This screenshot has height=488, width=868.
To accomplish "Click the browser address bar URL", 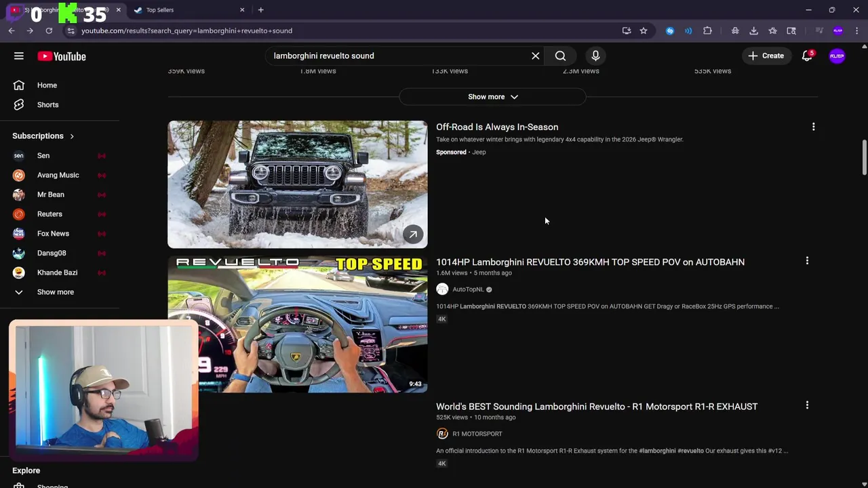I will pos(186,30).
